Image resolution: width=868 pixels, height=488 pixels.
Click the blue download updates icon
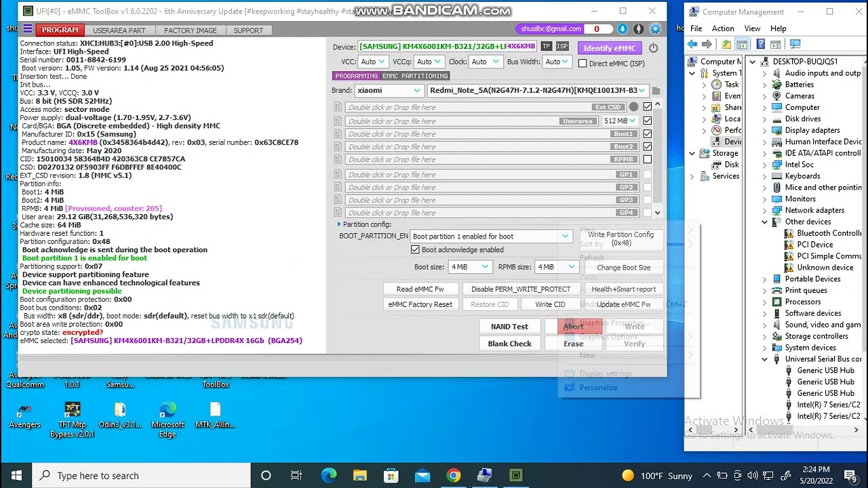(x=623, y=29)
